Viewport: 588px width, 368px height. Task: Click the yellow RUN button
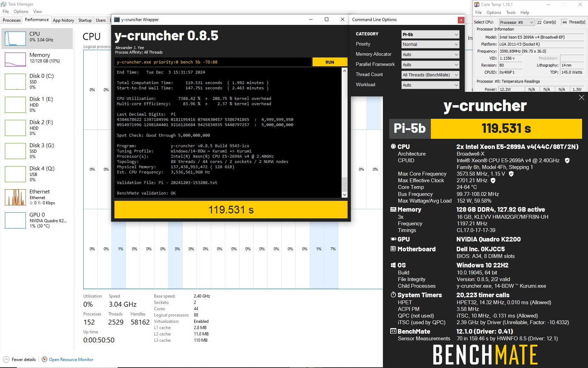click(330, 62)
